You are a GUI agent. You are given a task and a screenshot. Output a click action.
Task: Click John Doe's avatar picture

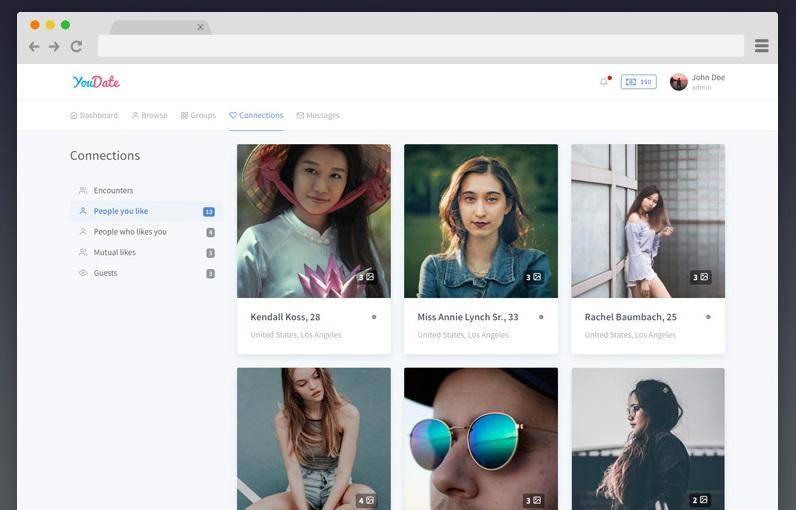679,82
